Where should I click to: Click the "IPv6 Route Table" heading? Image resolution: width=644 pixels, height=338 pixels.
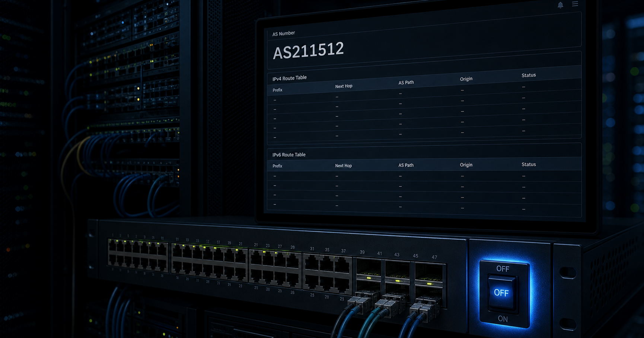[x=289, y=155]
